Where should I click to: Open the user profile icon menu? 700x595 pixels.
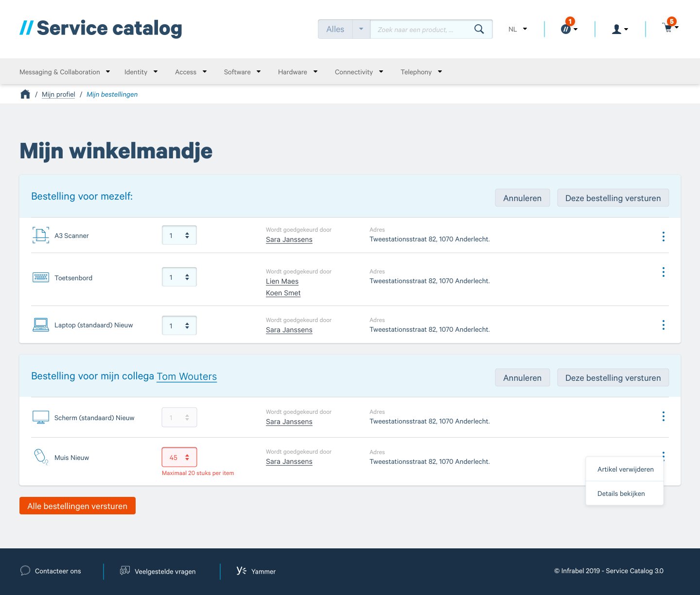[x=619, y=29]
